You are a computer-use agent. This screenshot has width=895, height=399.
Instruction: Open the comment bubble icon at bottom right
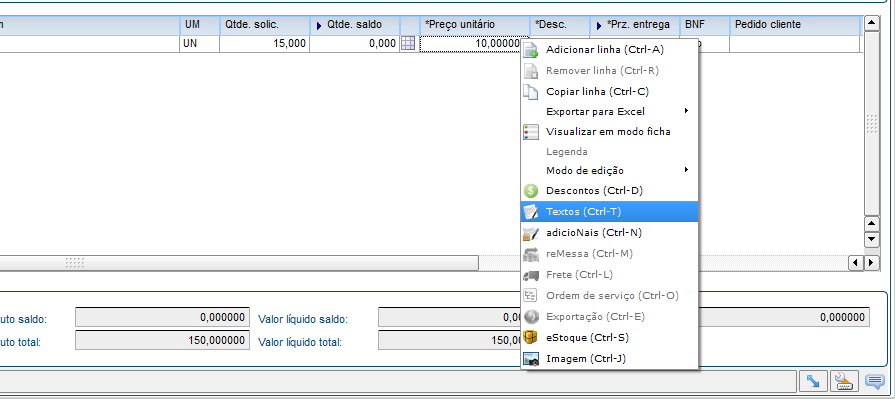coord(874,381)
